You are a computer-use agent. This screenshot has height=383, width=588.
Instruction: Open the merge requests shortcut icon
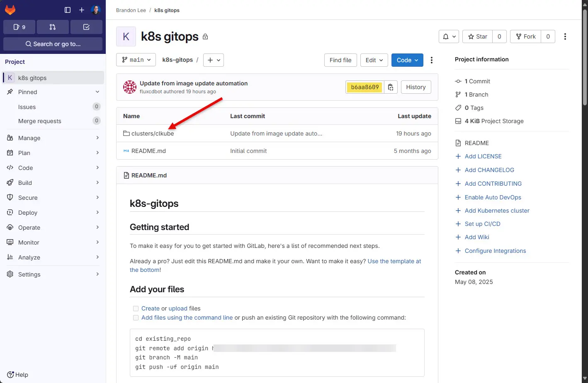[x=53, y=27]
